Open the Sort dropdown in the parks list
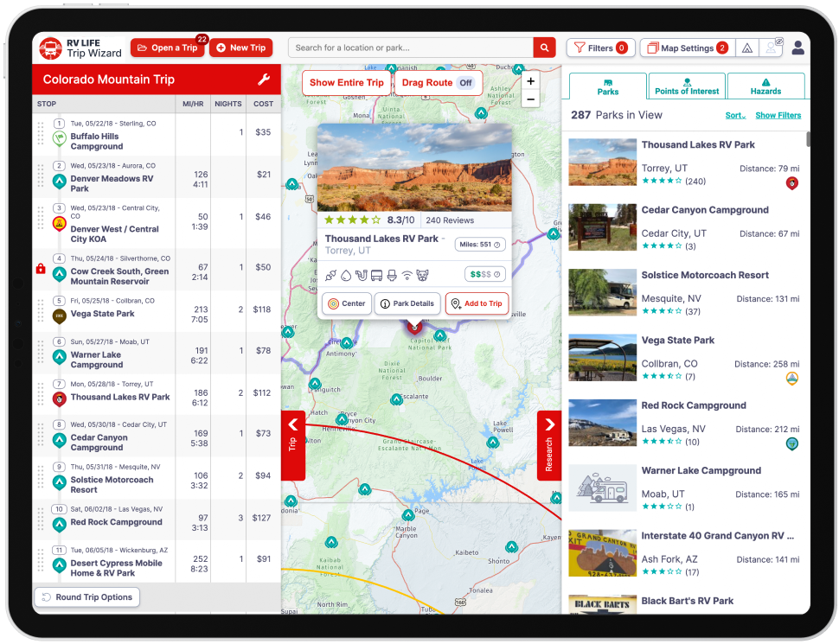The height and width of the screenshot is (644, 839). pyautogui.click(x=735, y=115)
